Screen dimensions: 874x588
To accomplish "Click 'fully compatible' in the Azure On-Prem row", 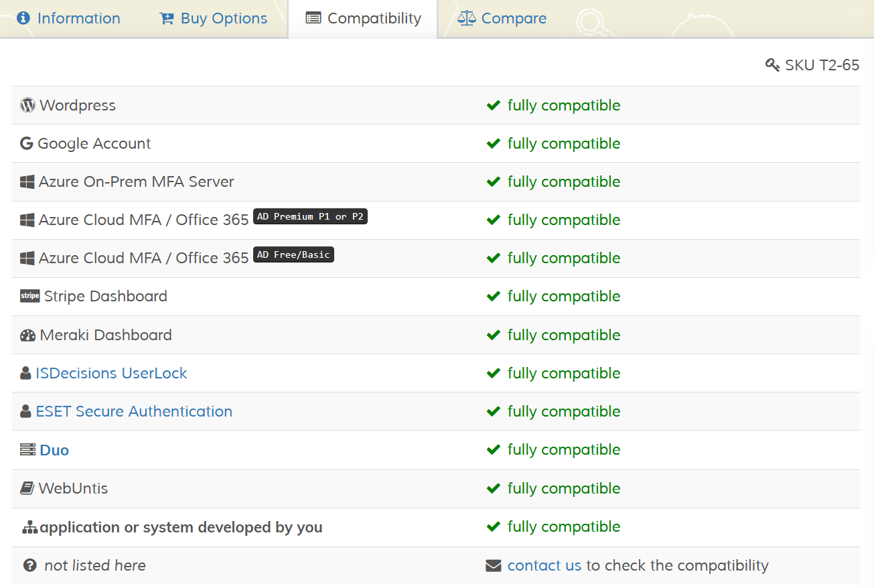I will [564, 181].
